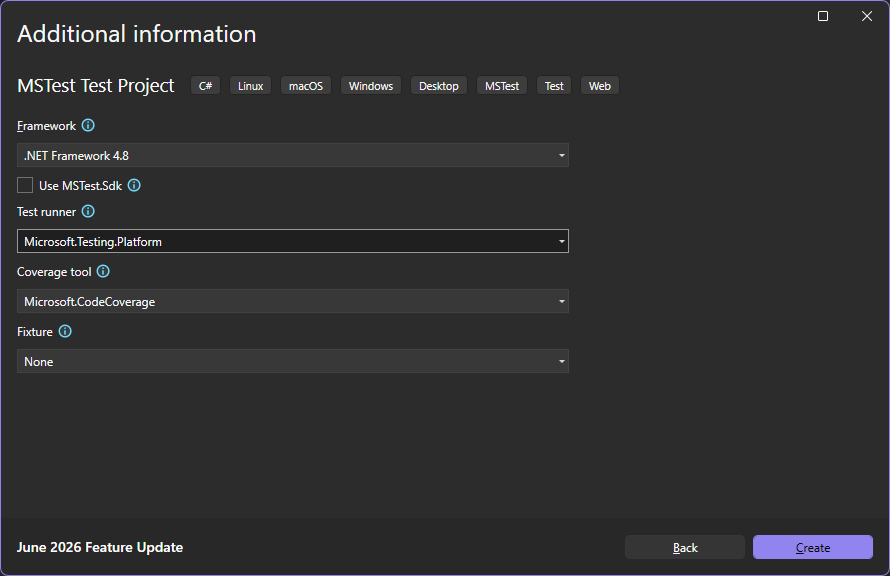Open the Fixture dropdown
The image size is (890, 576).
[293, 362]
